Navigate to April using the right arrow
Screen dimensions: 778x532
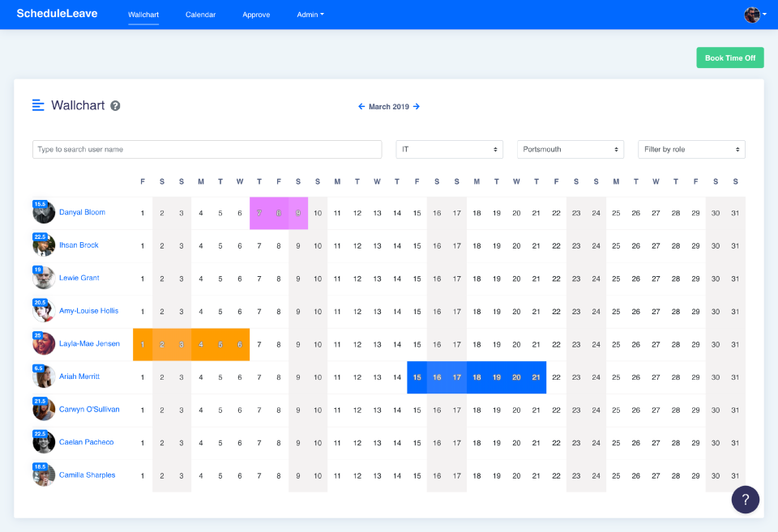click(416, 106)
